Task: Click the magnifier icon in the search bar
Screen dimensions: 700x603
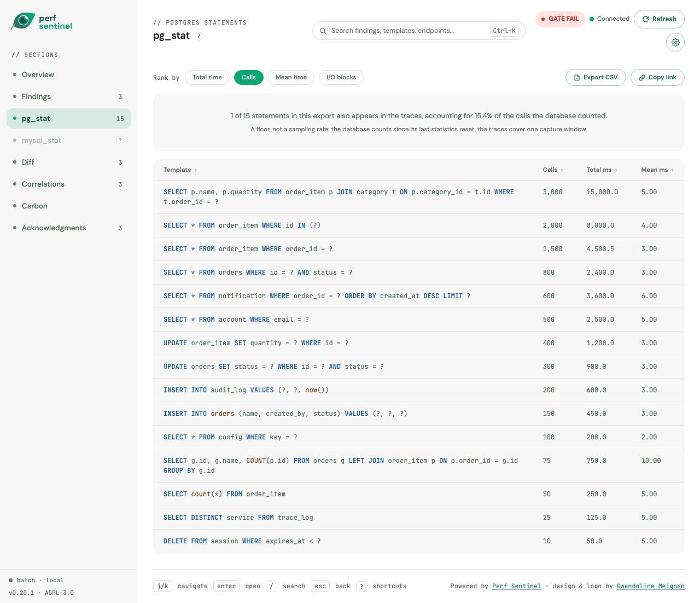Action: click(323, 31)
